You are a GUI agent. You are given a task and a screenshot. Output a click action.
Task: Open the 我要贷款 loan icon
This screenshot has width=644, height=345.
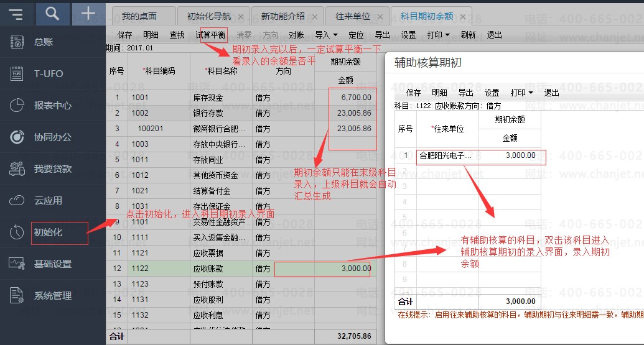coord(17,168)
